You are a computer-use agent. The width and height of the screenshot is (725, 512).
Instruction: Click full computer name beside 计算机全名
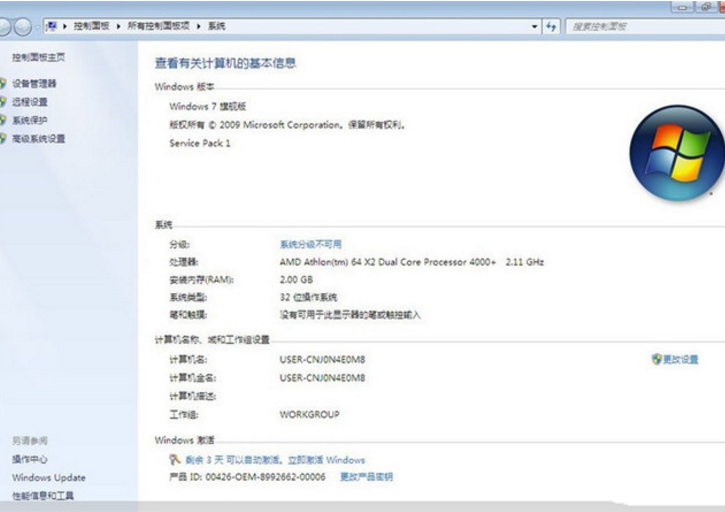(322, 378)
